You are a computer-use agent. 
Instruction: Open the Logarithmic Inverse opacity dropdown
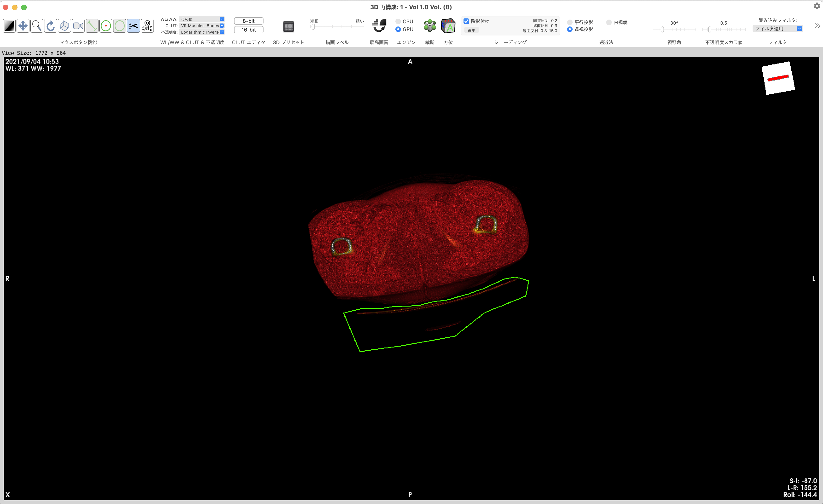(x=202, y=32)
